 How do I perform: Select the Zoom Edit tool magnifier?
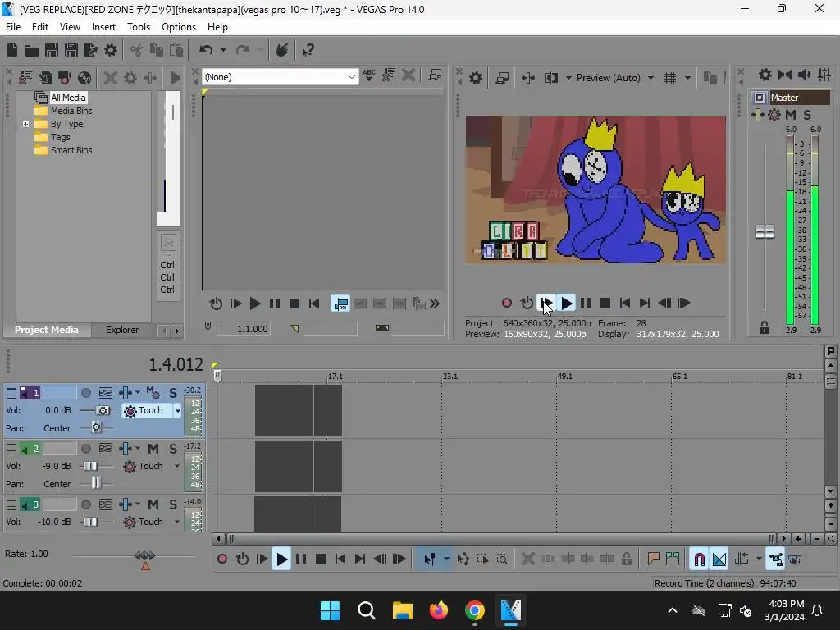coord(502,559)
